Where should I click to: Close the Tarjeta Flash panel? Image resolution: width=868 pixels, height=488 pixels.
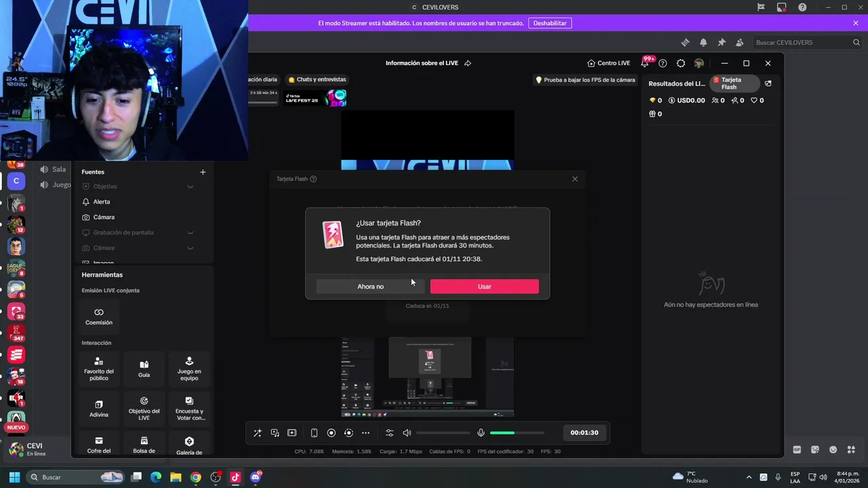[575, 179]
